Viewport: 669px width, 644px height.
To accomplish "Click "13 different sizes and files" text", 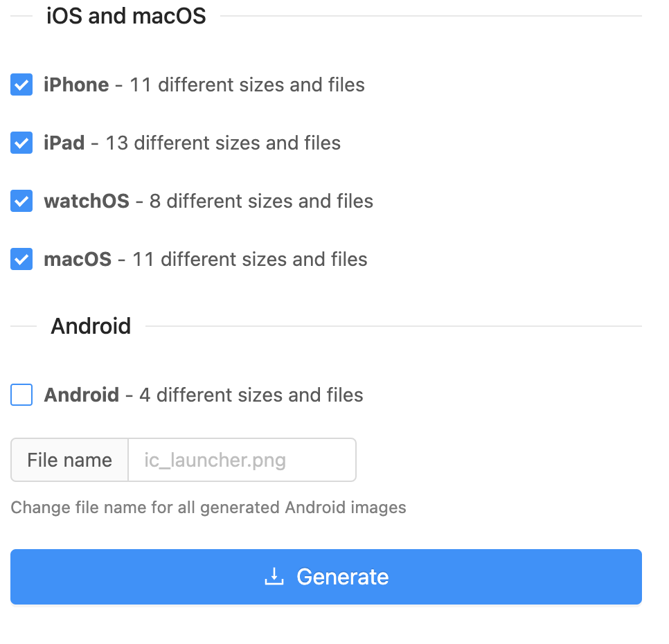I will tap(223, 143).
